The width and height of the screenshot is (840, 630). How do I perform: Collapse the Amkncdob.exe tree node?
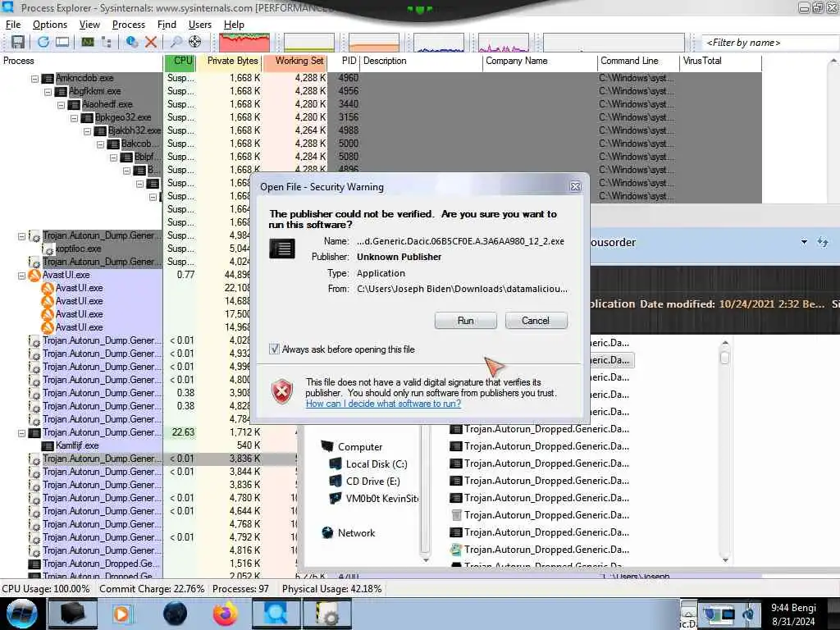pyautogui.click(x=34, y=79)
